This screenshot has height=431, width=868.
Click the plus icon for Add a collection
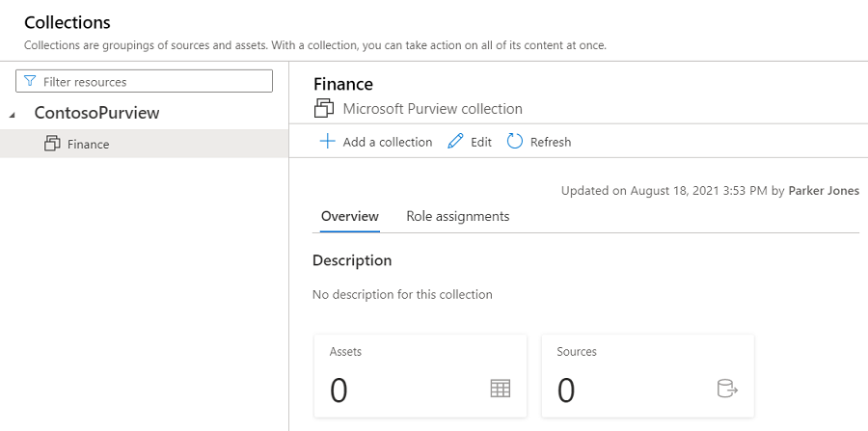point(327,142)
